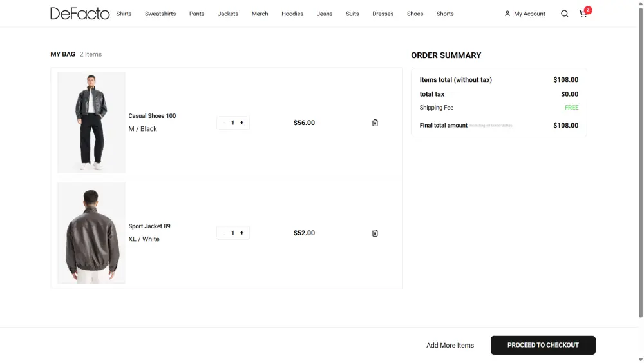This screenshot has height=363, width=644.
Task: Open the shopping cart icon
Action: point(583,14)
